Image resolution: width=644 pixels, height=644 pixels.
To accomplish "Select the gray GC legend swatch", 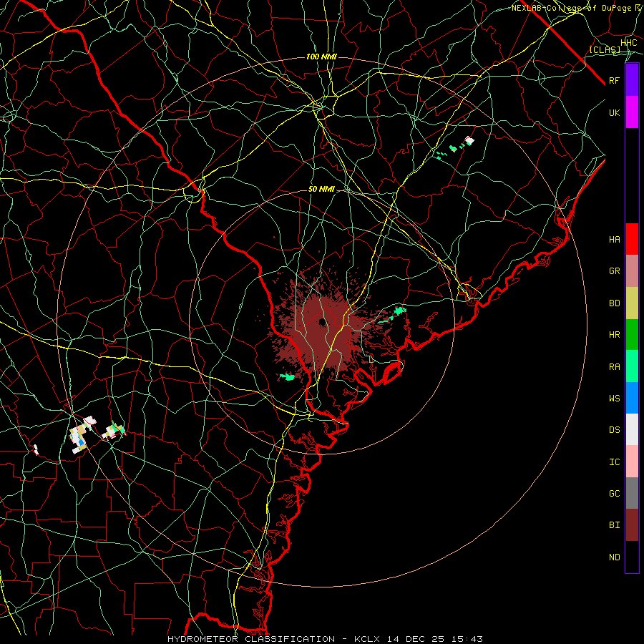I will pos(632,493).
